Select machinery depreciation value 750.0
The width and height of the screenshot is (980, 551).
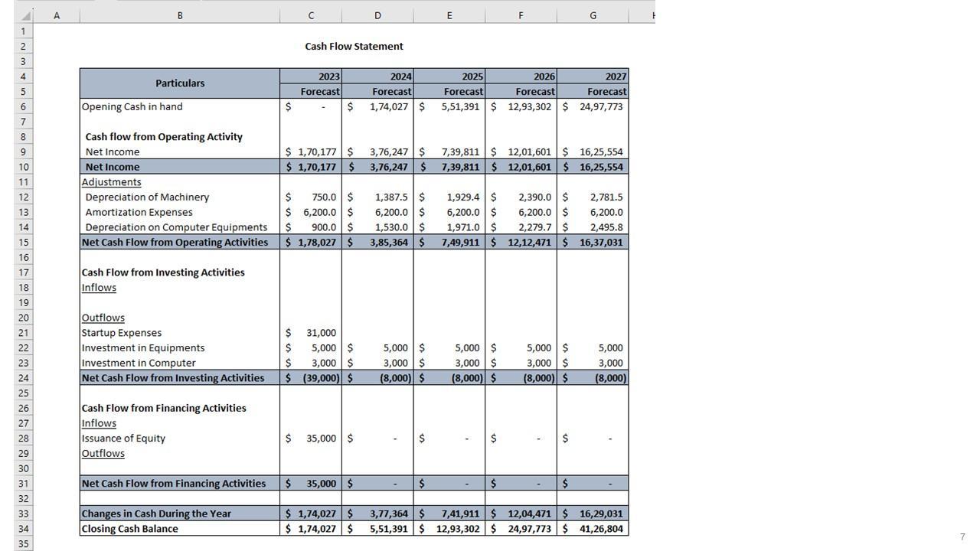pyautogui.click(x=311, y=197)
